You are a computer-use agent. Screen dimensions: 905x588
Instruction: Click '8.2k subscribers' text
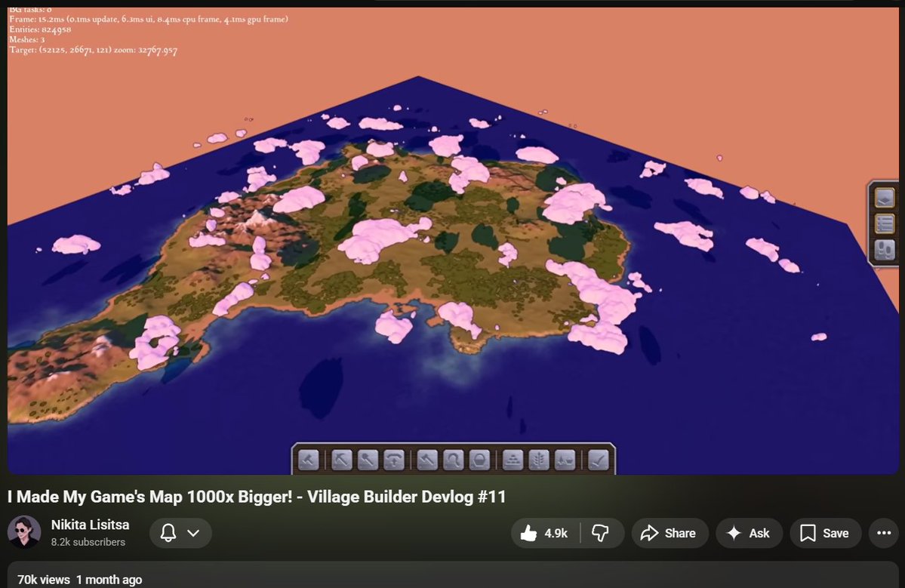click(x=88, y=542)
